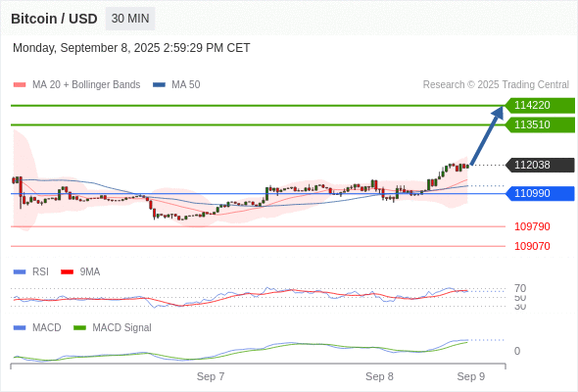This screenshot has height=392, width=578.
Task: Click the MA 50 legend swatch
Action: [159, 85]
